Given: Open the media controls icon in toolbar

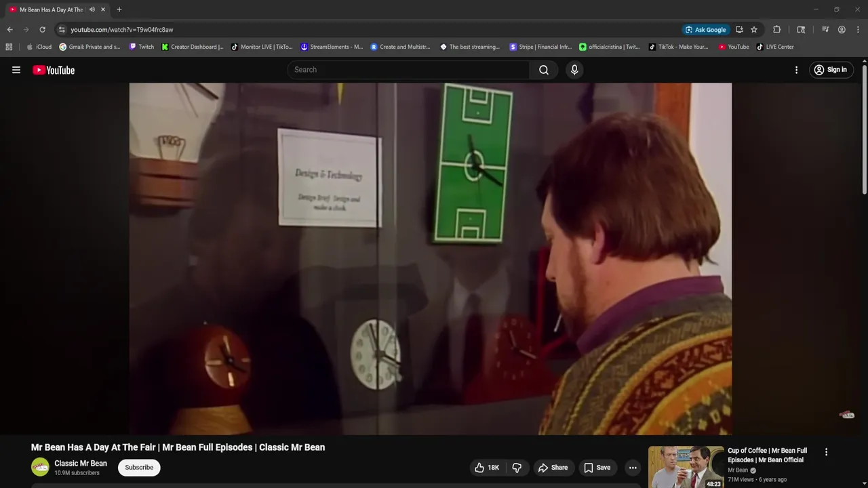Looking at the screenshot, I should 825,30.
